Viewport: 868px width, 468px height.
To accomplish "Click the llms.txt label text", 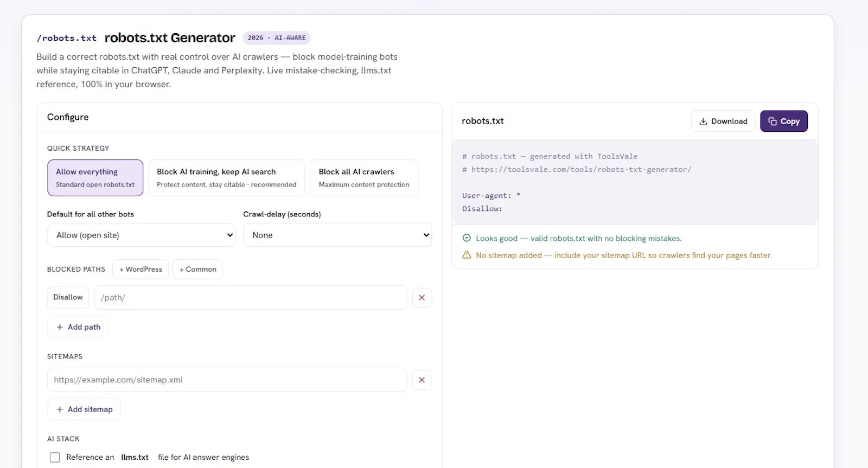I will coord(135,457).
